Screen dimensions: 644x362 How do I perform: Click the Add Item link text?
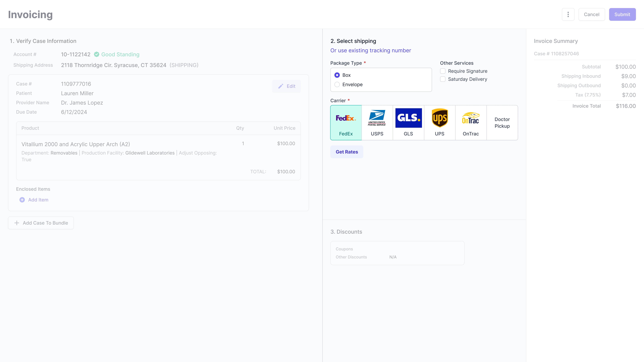(38, 200)
